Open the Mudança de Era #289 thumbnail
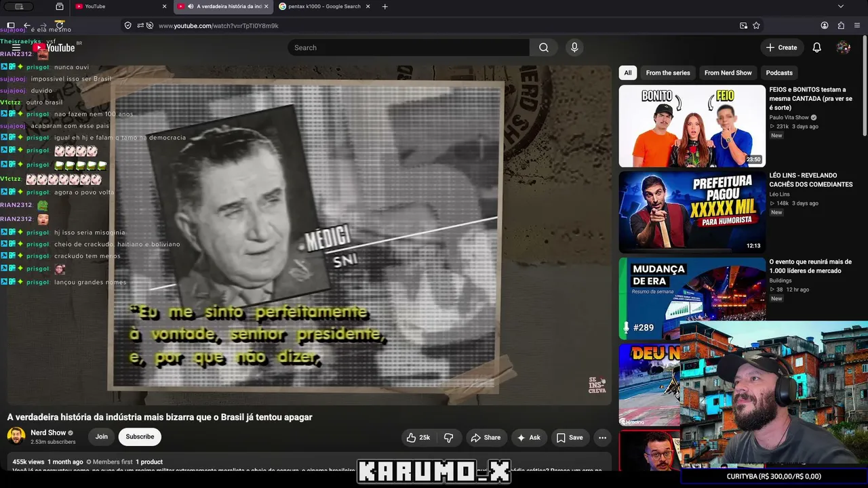 point(692,298)
